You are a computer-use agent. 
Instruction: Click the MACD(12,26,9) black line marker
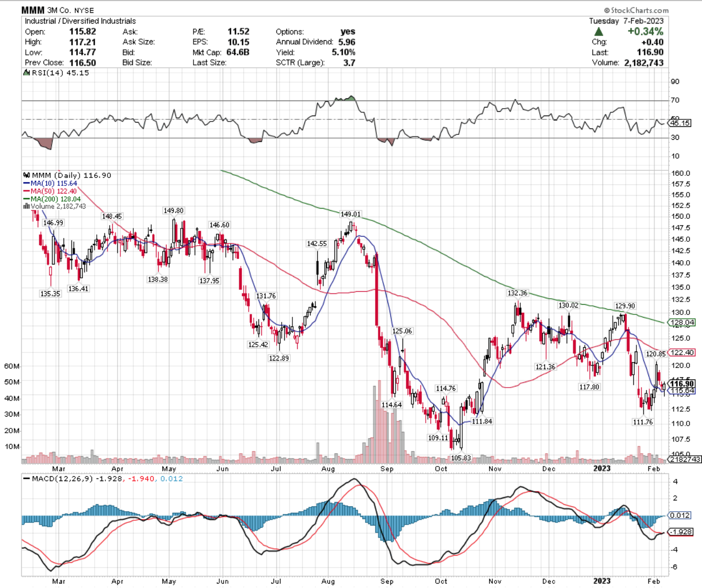pyautogui.click(x=26, y=478)
